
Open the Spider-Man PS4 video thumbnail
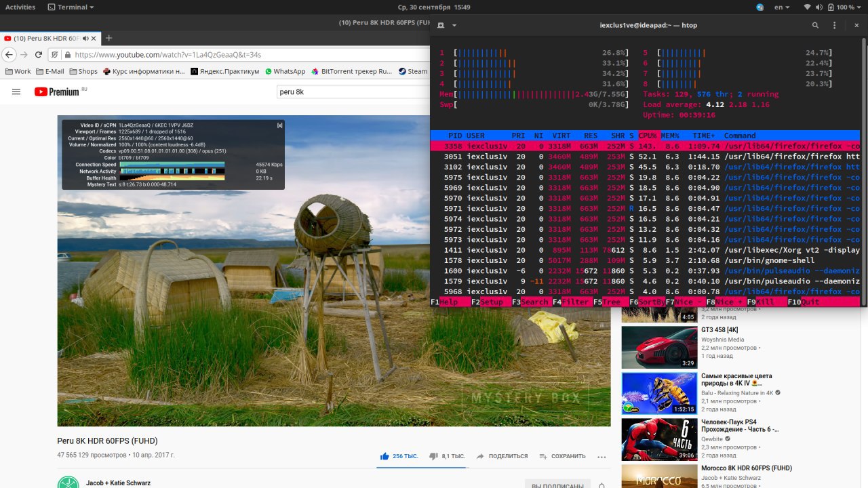[x=659, y=439]
